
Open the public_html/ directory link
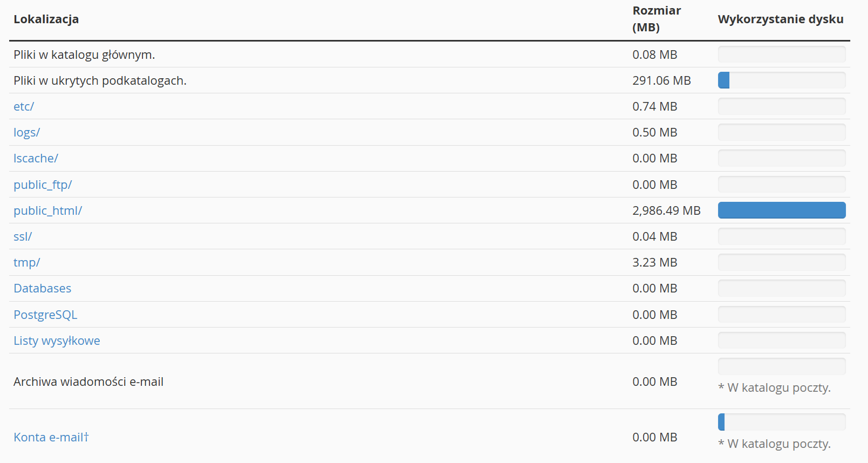(48, 210)
